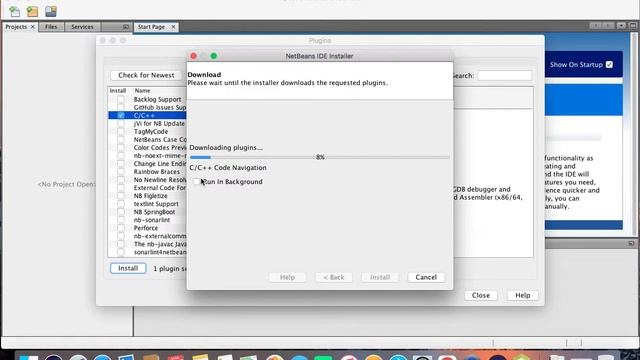Select the textlint Support row
The image size is (640, 360).
pos(147,204)
